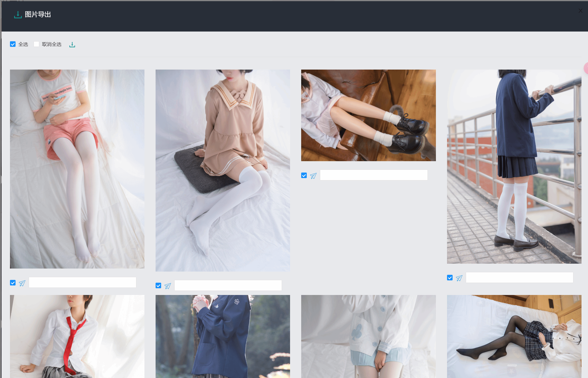Screen dimensions: 588x378
Task: Check the 取消全选 checkbox
Action: click(36, 44)
